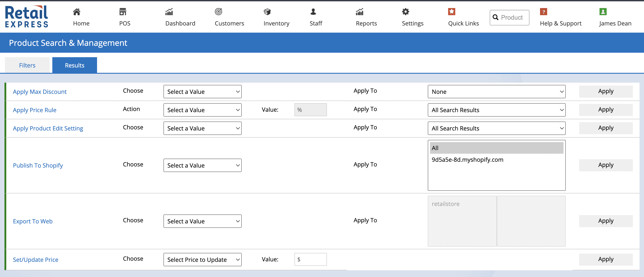The height and width of the screenshot is (277, 644).
Task: Click the Retail Express logo
Action: [x=27, y=17]
